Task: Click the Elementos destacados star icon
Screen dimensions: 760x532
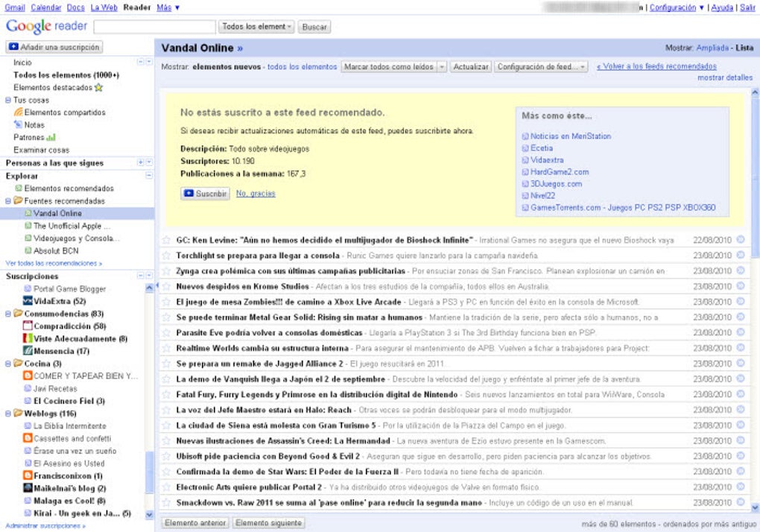Action: point(99,87)
